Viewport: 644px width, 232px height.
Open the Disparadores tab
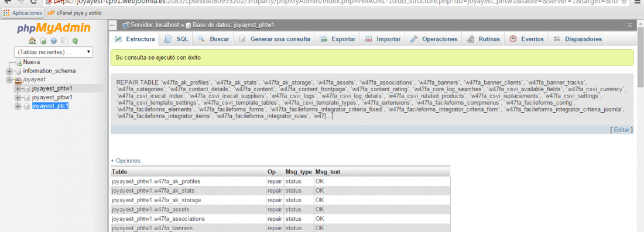[x=577, y=39]
